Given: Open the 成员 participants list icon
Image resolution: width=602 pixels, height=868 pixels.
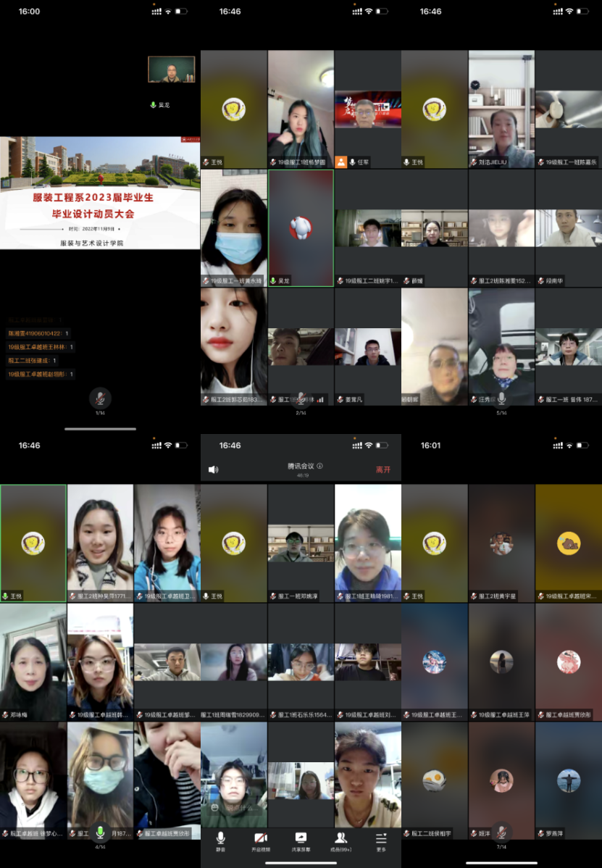Looking at the screenshot, I should click(x=340, y=839).
